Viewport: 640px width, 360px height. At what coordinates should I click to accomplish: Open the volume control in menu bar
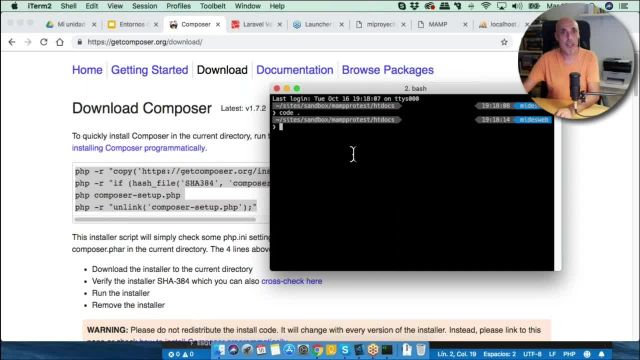click(517, 6)
